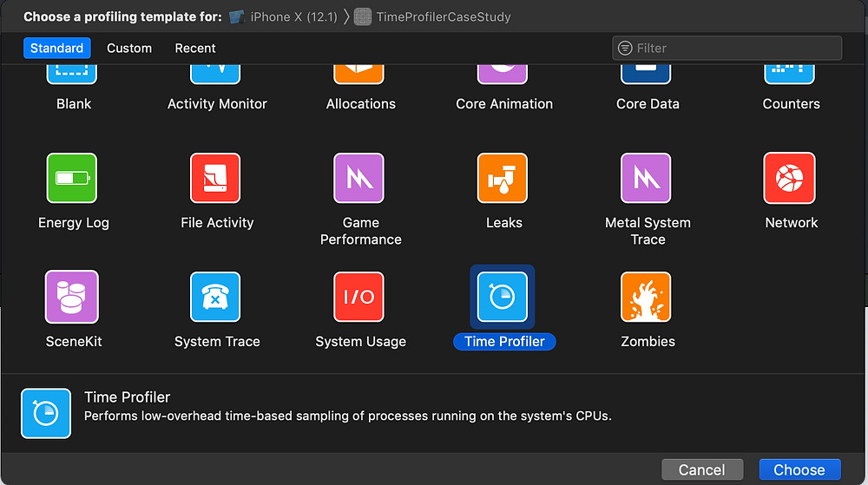The image size is (868, 485).
Task: Switch to the Custom tab
Action: (x=129, y=48)
